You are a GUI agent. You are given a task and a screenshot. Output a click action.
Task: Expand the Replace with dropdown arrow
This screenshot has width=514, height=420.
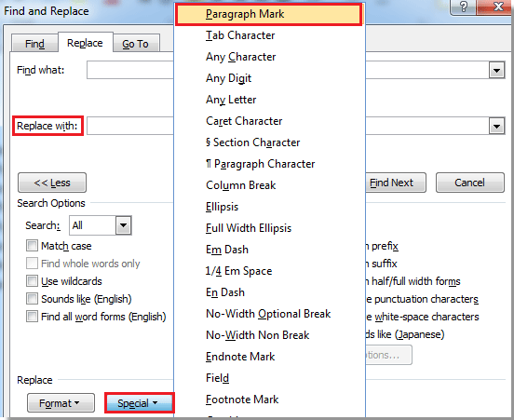[496, 126]
